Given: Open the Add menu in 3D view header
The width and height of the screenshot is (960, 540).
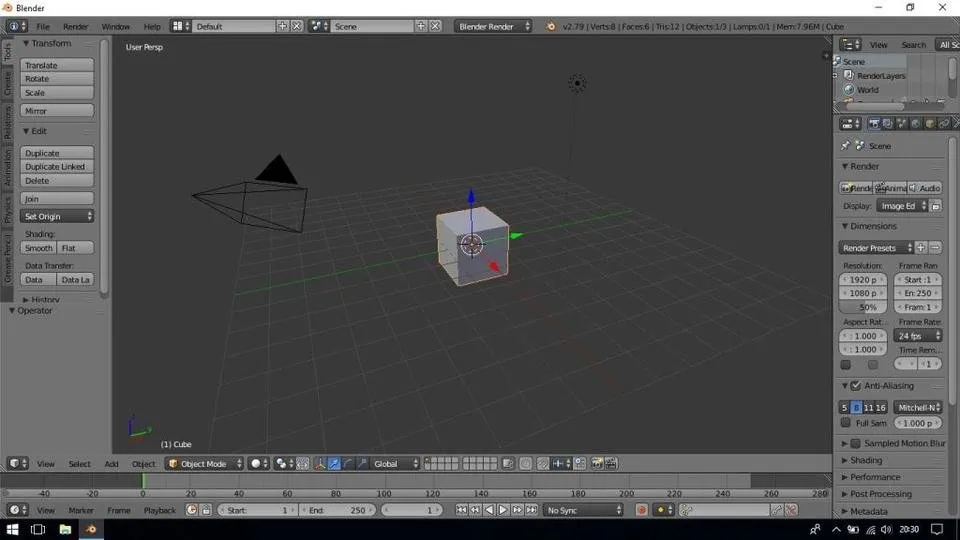Looking at the screenshot, I should pos(111,463).
